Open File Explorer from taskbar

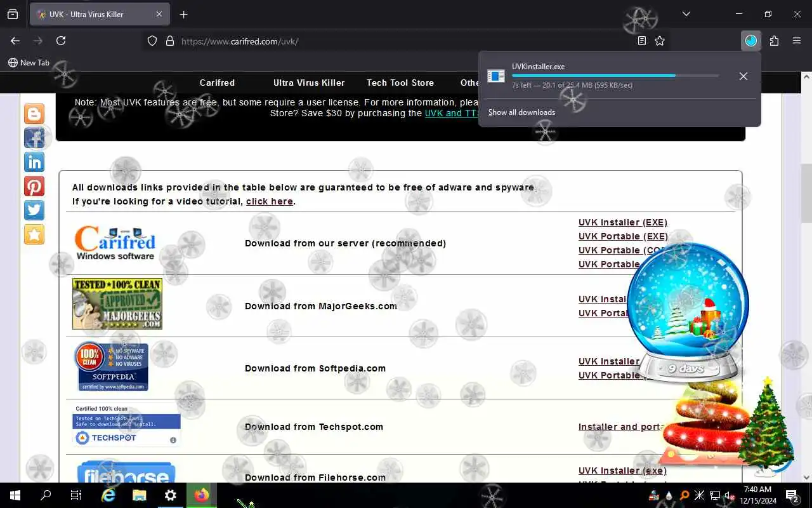point(140,495)
